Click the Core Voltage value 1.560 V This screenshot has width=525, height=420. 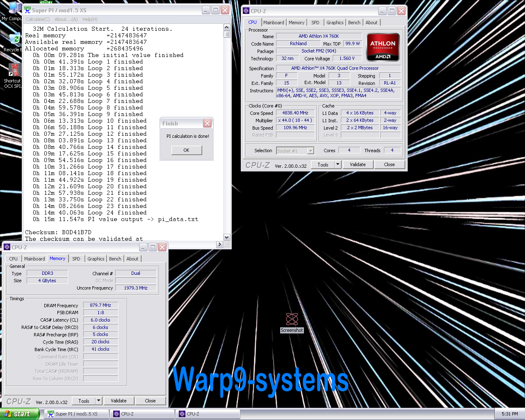point(347,58)
